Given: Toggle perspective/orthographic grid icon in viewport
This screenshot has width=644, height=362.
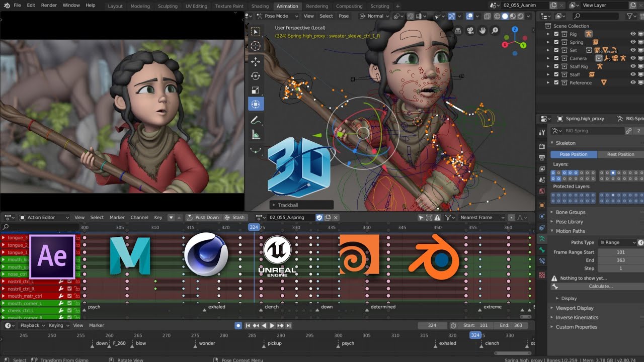Looking at the screenshot, I should coord(457,31).
